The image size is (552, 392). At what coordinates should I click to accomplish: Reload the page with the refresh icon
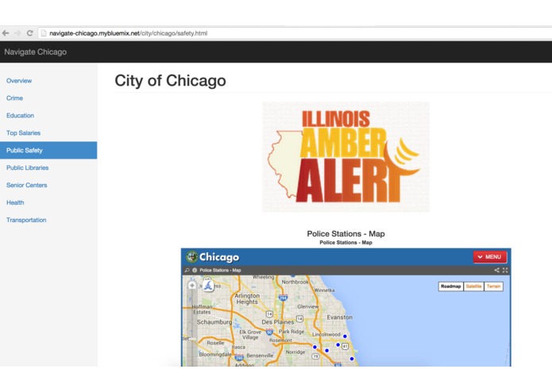point(30,33)
